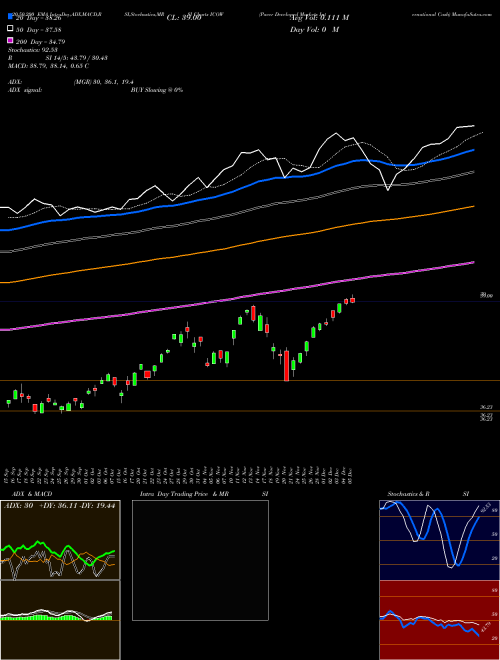500x660 pixels.
Task: Click the orange moving average line
Action: (237, 245)
